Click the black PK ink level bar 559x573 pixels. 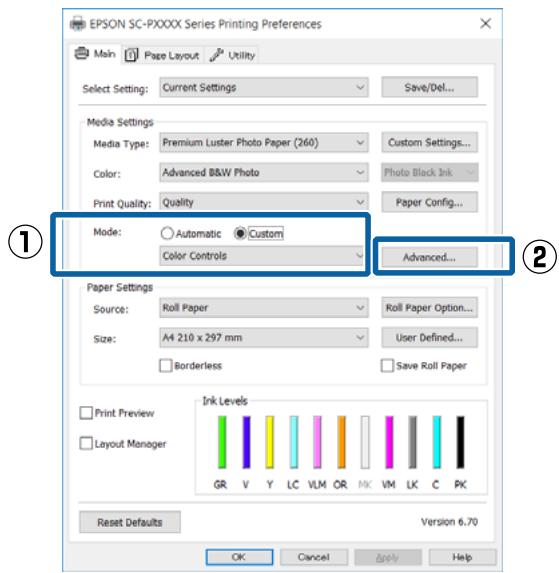pyautogui.click(x=461, y=442)
